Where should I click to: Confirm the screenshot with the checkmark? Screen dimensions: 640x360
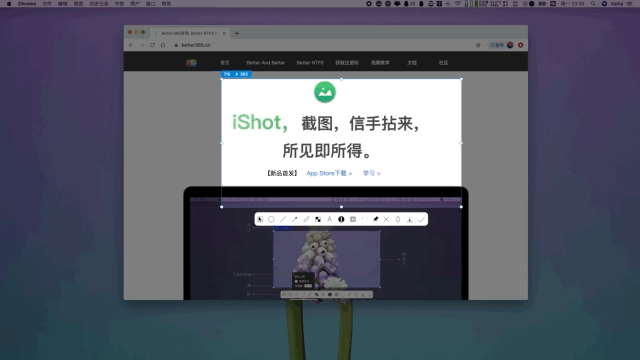(421, 219)
